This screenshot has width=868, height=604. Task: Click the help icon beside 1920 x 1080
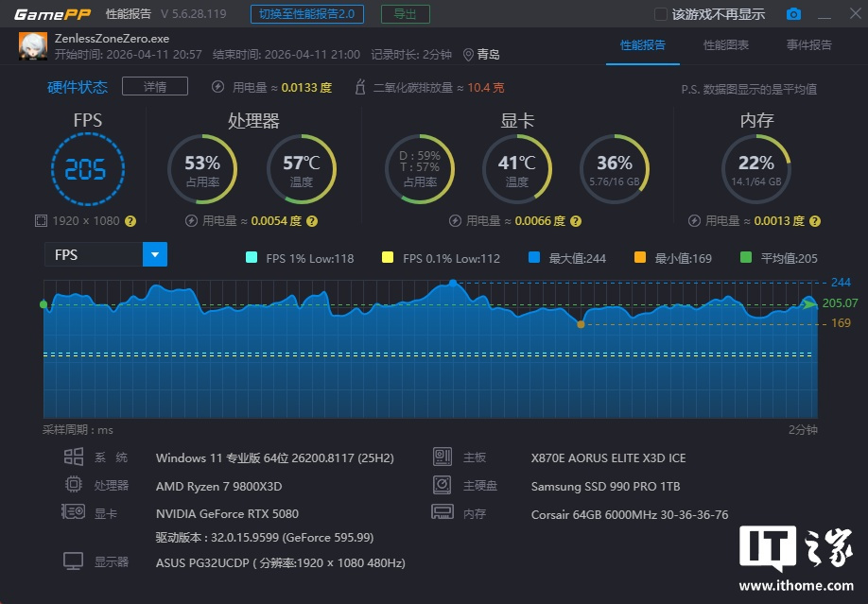pos(130,220)
